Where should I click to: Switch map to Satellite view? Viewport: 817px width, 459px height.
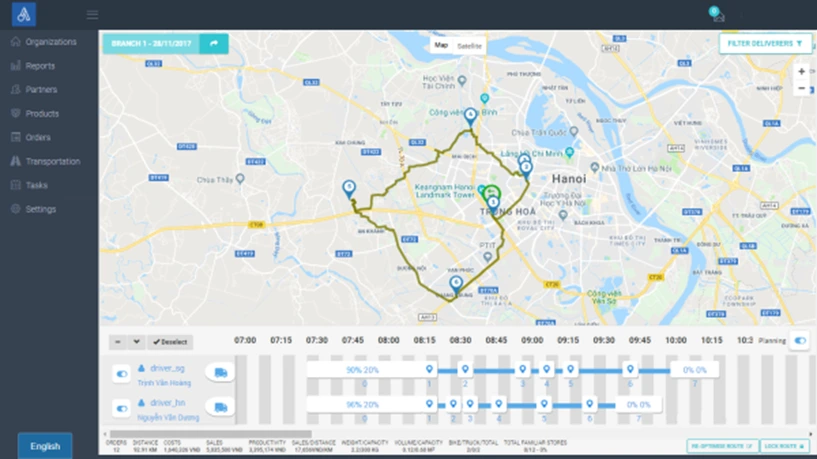pos(469,46)
